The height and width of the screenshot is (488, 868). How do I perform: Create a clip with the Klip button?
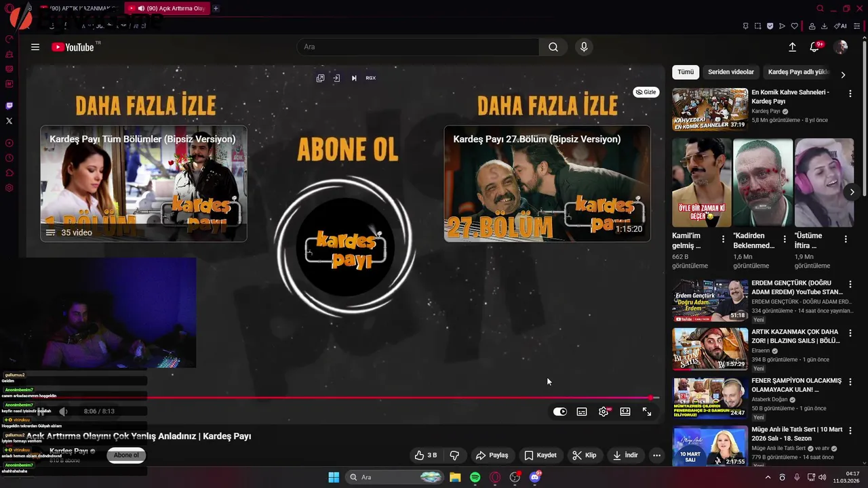(585, 455)
